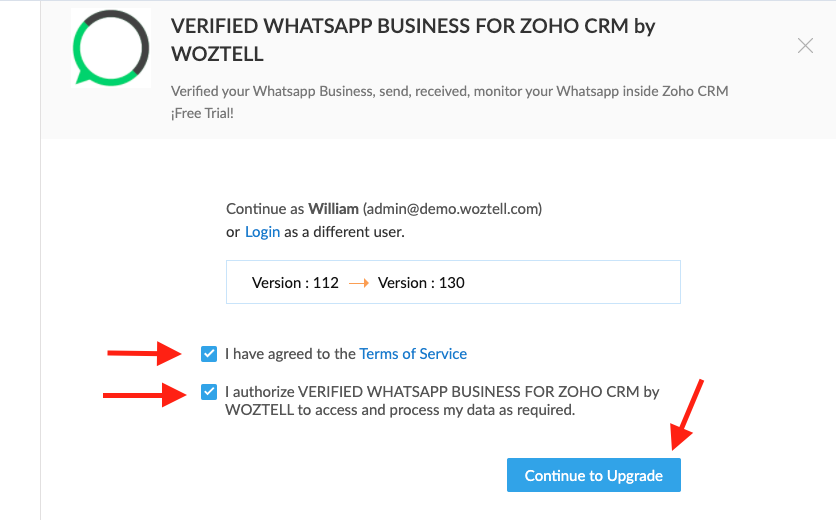Click the user name William
This screenshot has width=836, height=520.
pos(333,209)
